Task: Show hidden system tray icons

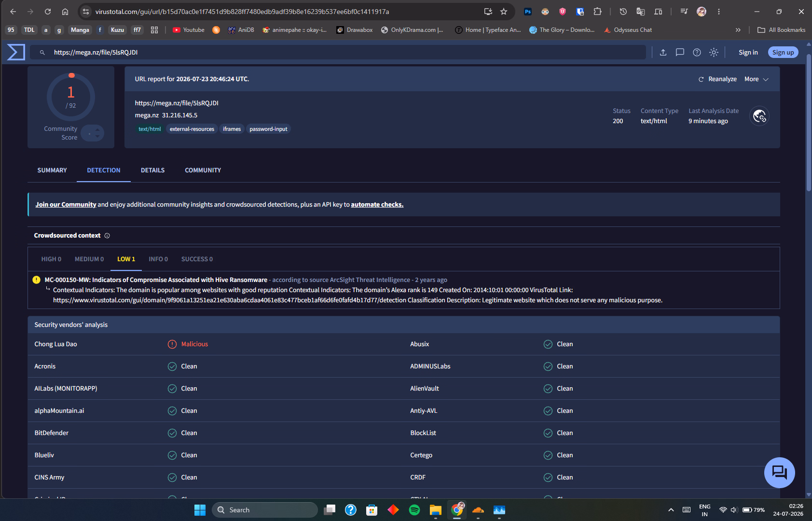Action: pyautogui.click(x=671, y=510)
